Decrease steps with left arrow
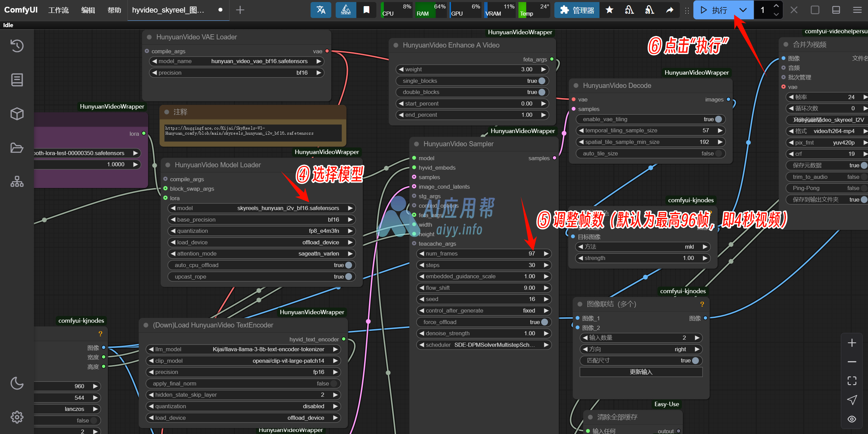 click(x=422, y=265)
